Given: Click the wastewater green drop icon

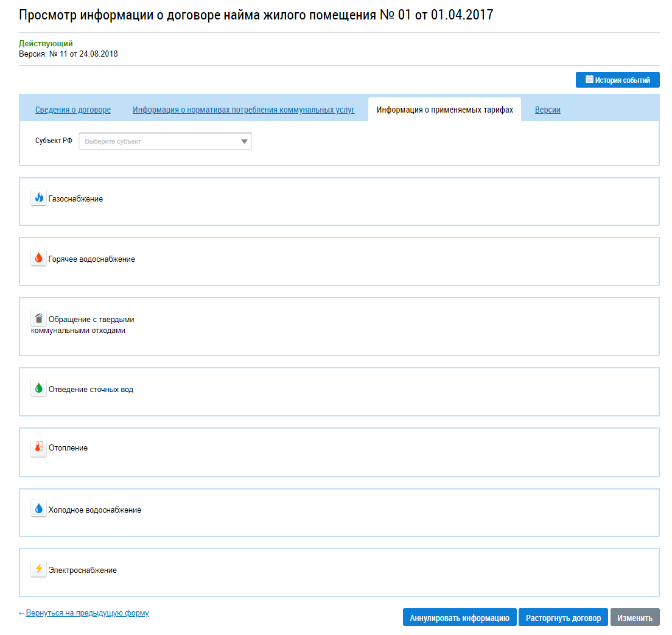Looking at the screenshot, I should click(39, 388).
